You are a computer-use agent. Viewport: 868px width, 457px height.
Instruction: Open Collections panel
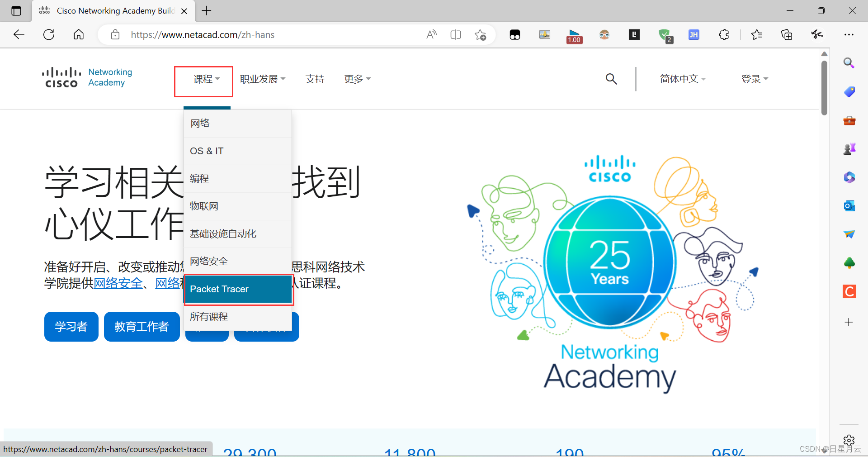click(787, 34)
